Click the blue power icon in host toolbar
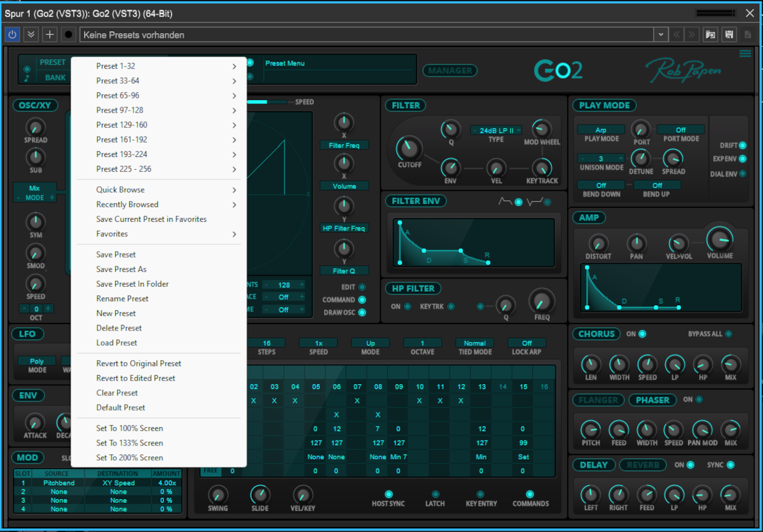The width and height of the screenshot is (763, 532). (x=12, y=34)
